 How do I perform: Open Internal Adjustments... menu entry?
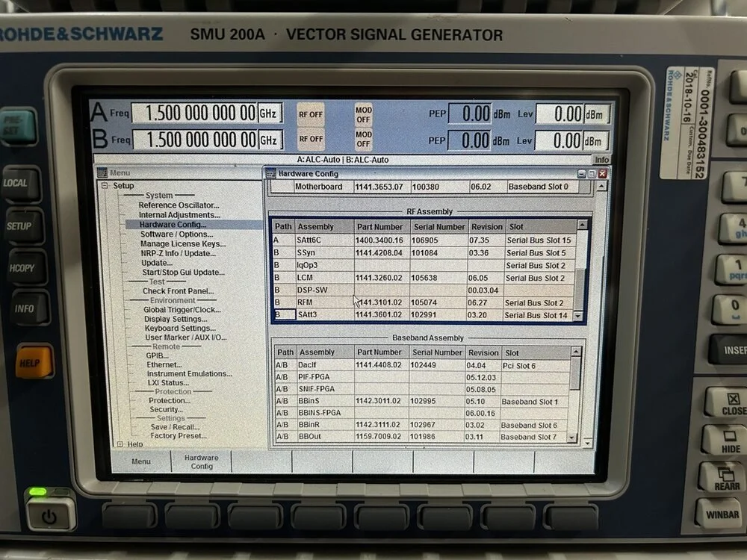[x=179, y=215]
